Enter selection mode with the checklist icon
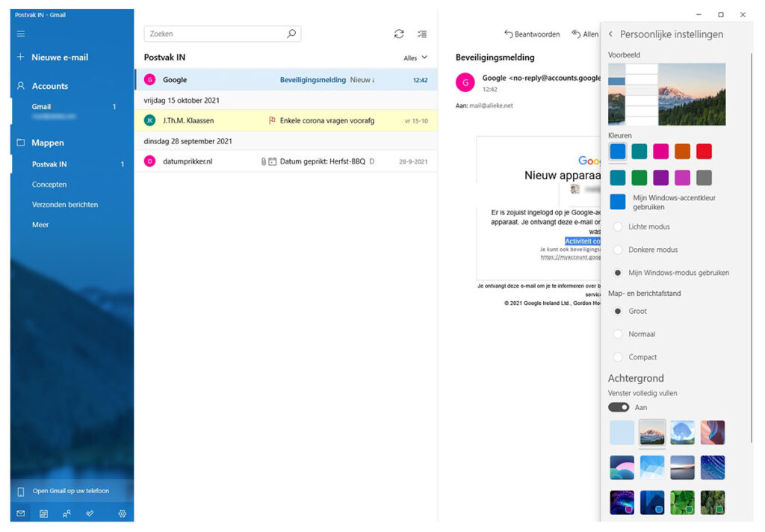 422,34
